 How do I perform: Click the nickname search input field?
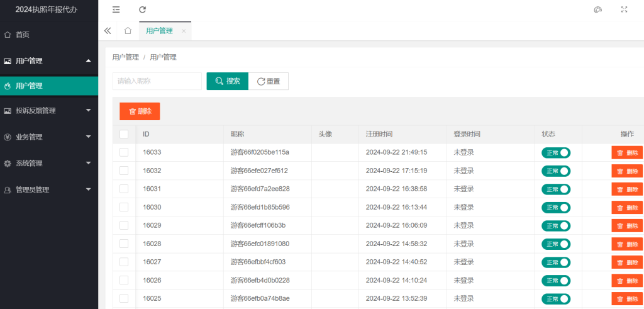(157, 81)
